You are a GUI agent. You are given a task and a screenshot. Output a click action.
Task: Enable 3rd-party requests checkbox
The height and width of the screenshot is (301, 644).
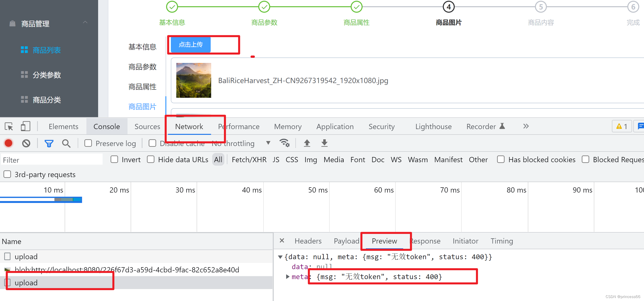(x=7, y=174)
